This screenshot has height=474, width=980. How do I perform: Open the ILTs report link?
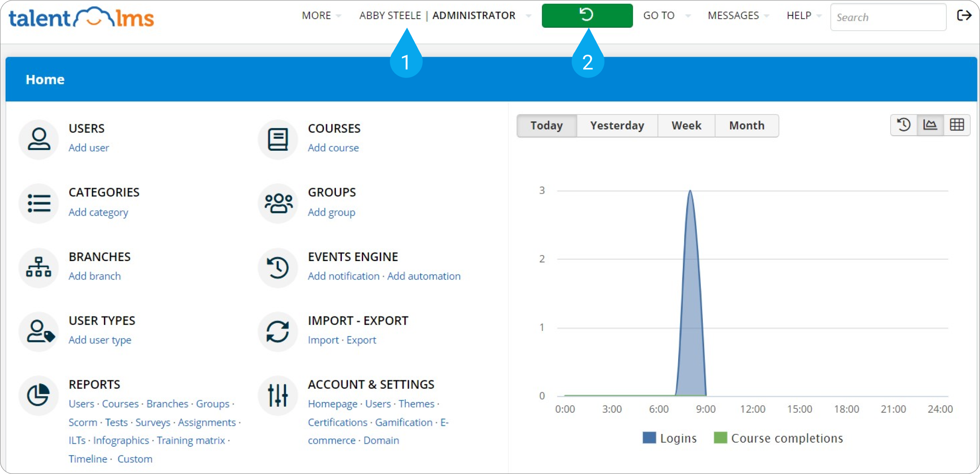(77, 440)
